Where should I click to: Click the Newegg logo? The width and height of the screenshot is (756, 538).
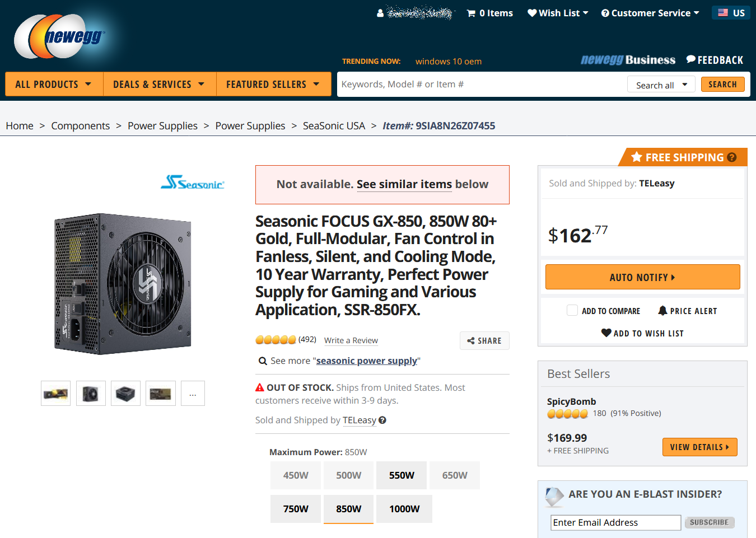(60, 37)
